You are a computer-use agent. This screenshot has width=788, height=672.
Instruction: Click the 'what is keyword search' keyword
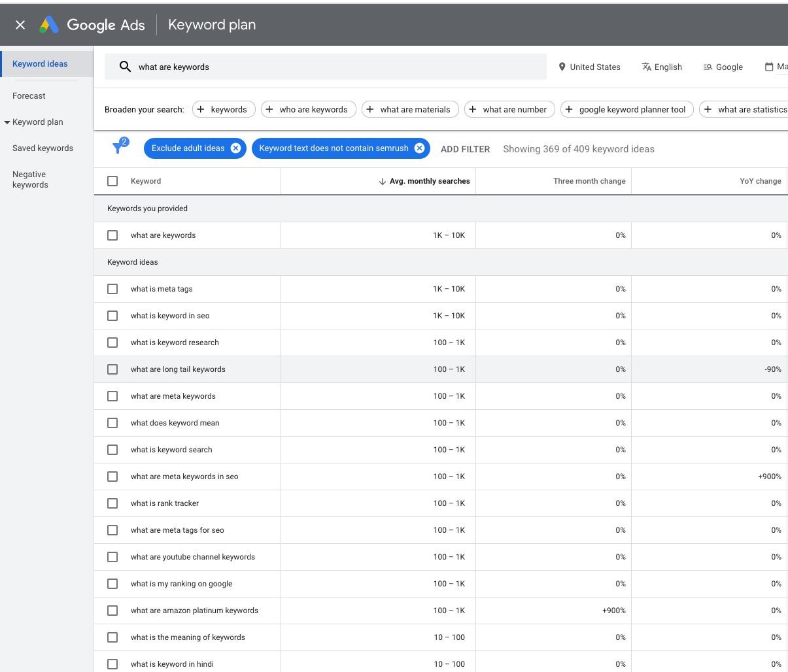[171, 450]
